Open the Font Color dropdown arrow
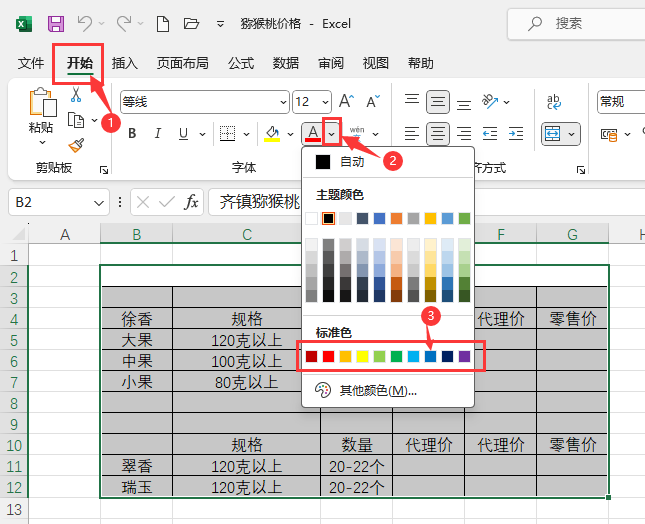The image size is (645, 524). tap(332, 134)
